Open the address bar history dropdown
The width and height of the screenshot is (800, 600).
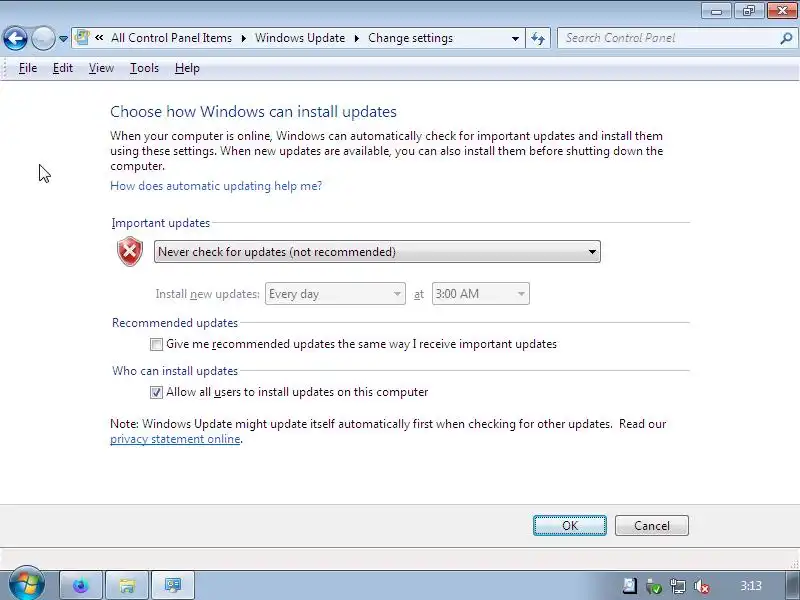(515, 39)
